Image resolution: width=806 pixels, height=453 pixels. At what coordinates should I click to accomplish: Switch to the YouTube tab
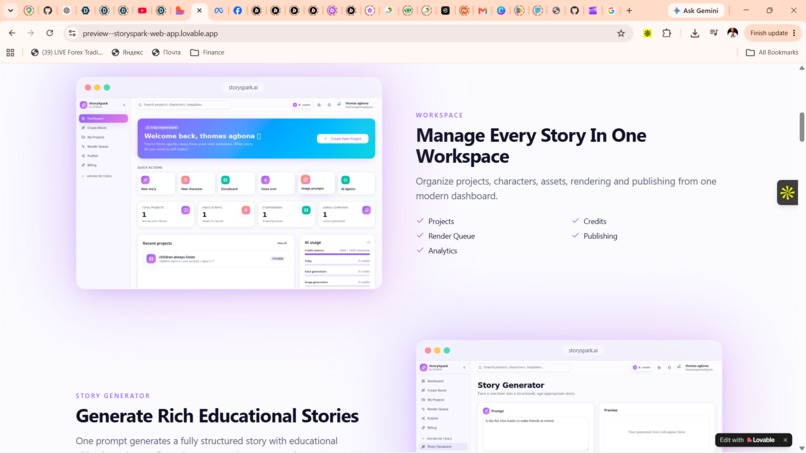click(x=142, y=10)
